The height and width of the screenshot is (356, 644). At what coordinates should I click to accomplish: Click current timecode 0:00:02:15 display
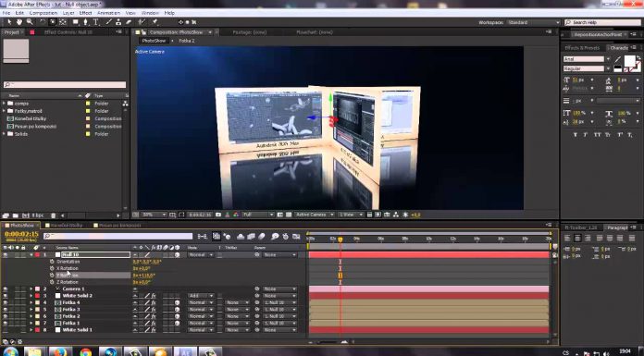21,234
